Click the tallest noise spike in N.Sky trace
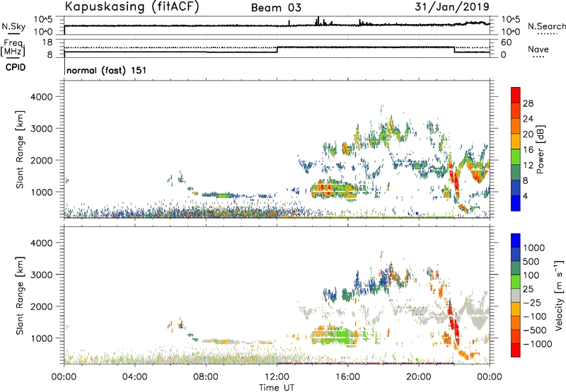This screenshot has height=392, width=566. tap(318, 21)
